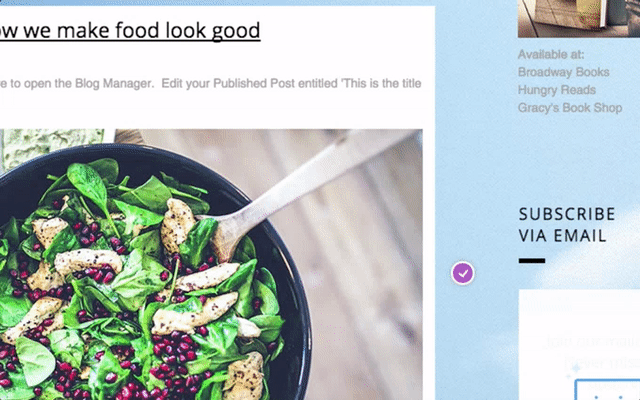Click the Broadway Books text
Image resolution: width=640 pixels, height=400 pixels.
click(x=563, y=72)
